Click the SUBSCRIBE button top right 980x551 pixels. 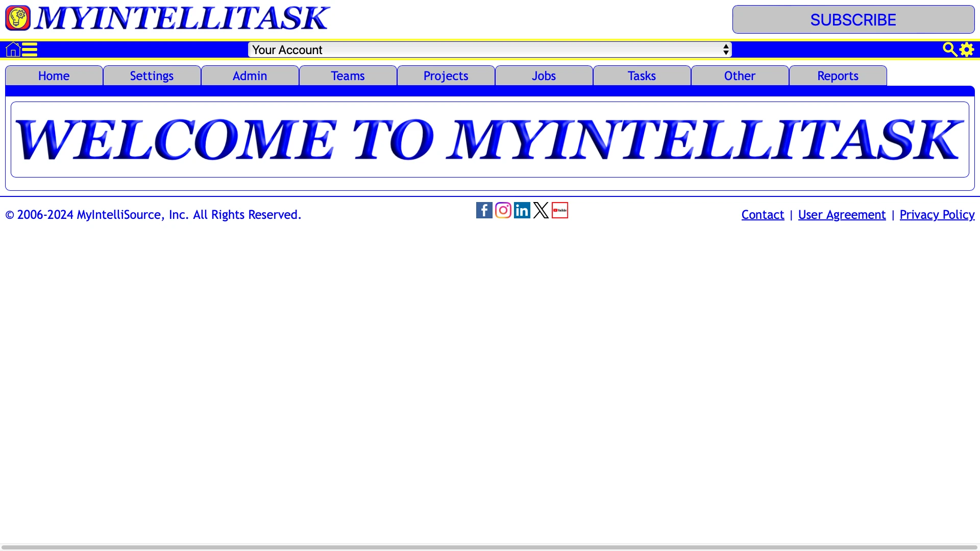coord(853,19)
